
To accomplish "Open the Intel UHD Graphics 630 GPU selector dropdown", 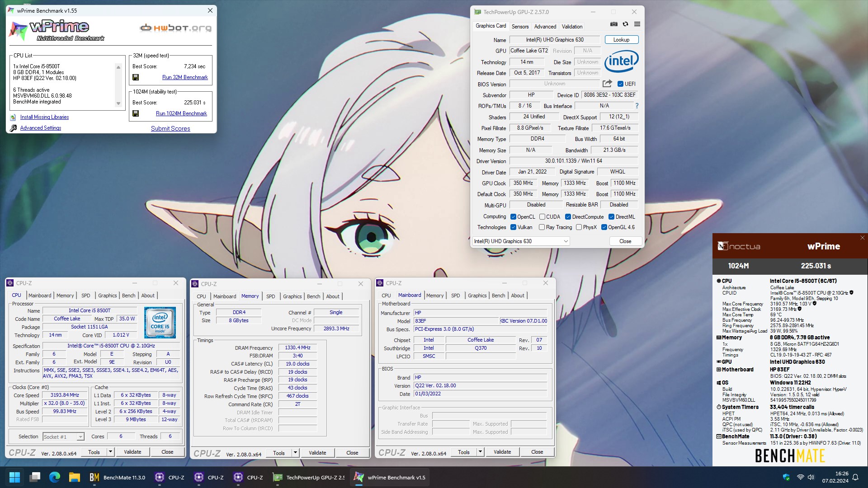I will (x=521, y=241).
